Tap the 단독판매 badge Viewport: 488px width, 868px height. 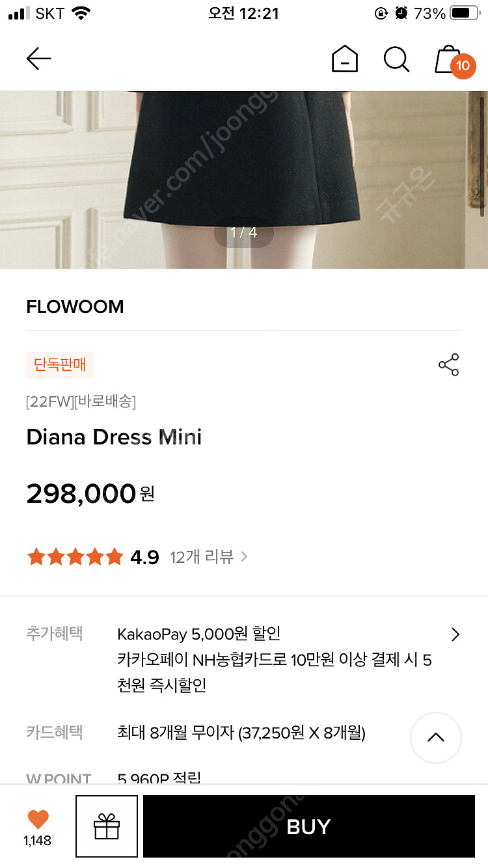click(60, 365)
